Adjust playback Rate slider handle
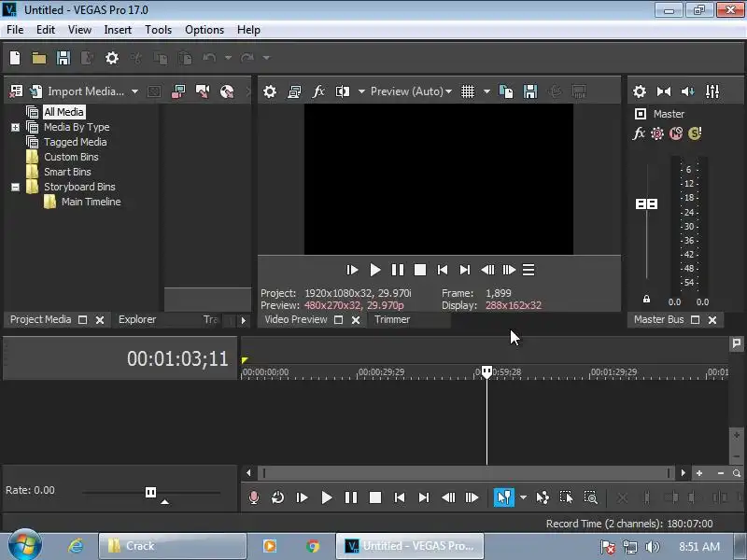 point(150,492)
